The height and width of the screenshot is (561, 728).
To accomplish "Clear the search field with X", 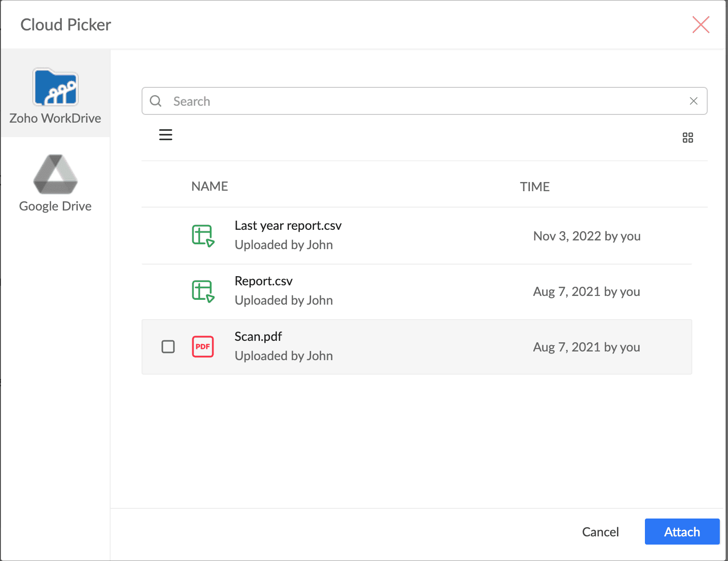I will click(693, 101).
